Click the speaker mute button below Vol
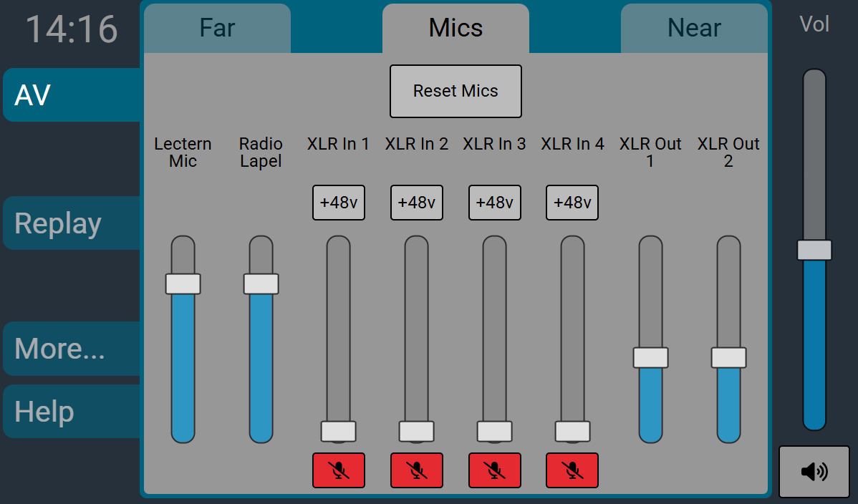 pyautogui.click(x=814, y=472)
